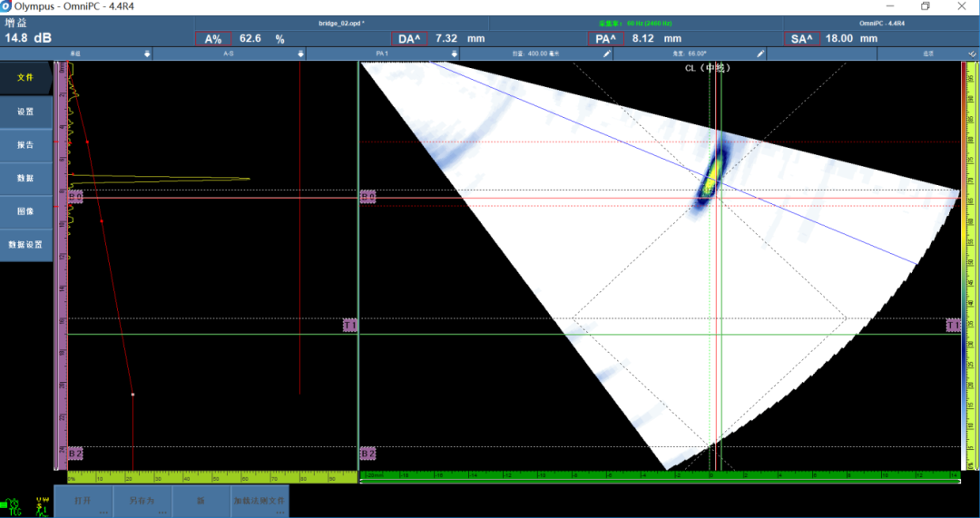Click the bridge_02.opd file title

tap(341, 23)
